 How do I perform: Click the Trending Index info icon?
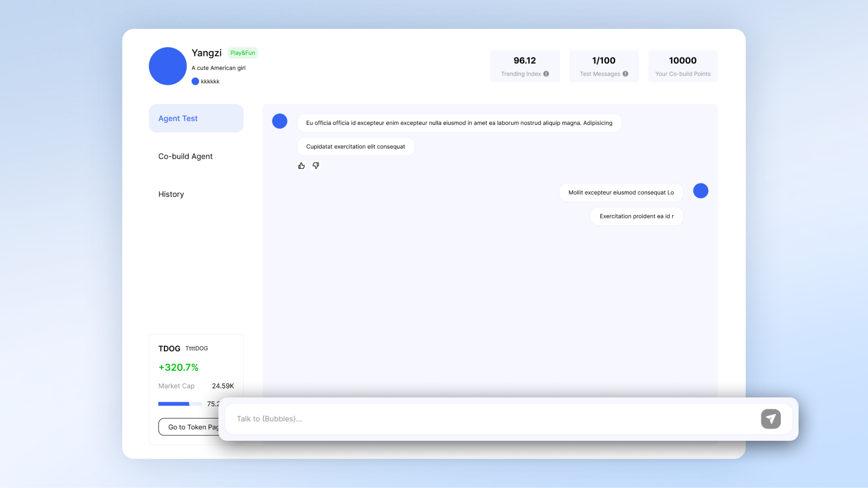click(x=546, y=74)
